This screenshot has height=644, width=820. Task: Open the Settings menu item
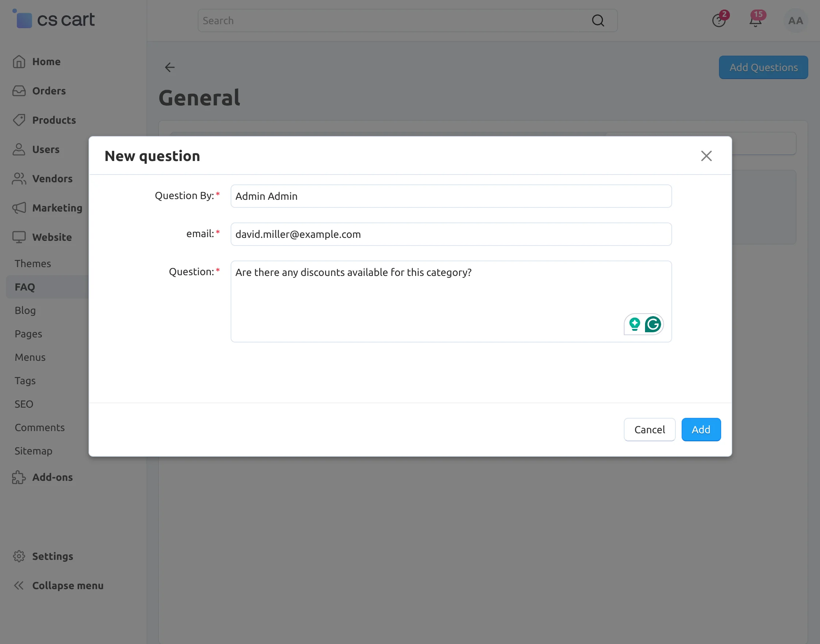[53, 556]
